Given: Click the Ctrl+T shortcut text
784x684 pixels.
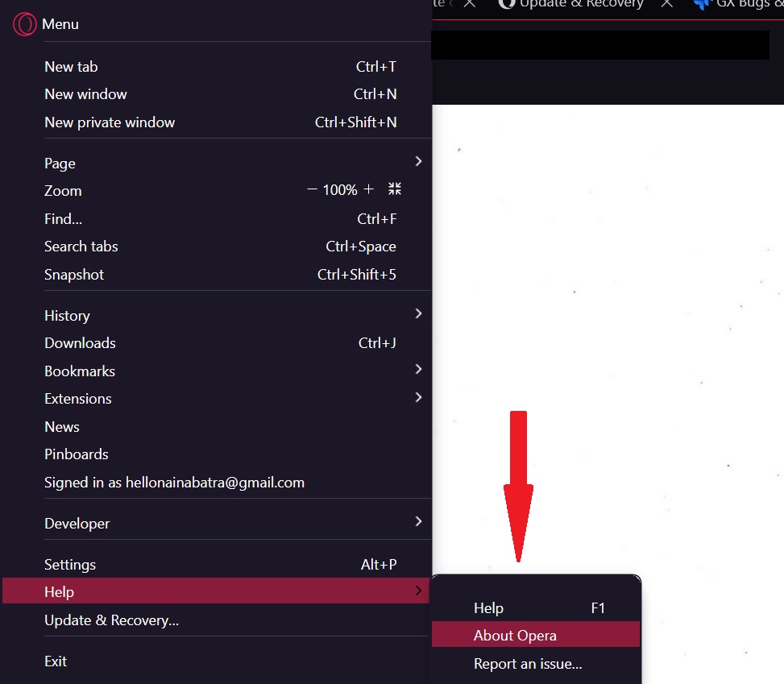Looking at the screenshot, I should point(376,67).
